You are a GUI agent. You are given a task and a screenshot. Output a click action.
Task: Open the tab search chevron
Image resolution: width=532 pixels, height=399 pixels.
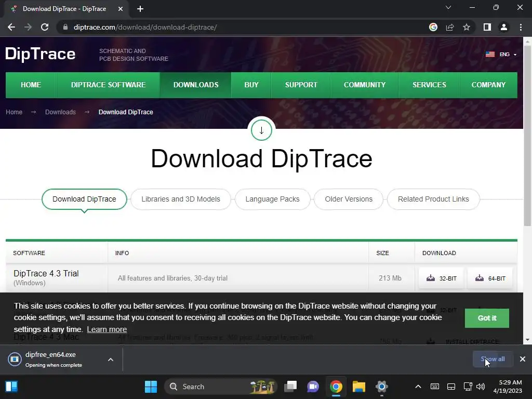(448, 7)
